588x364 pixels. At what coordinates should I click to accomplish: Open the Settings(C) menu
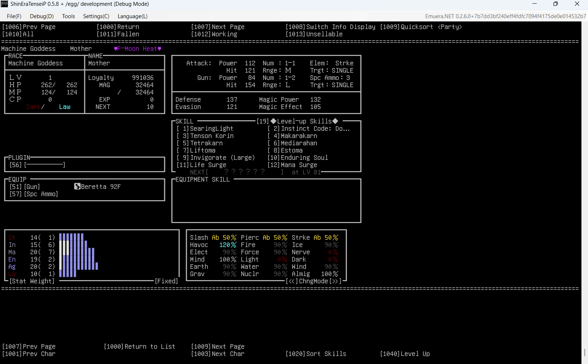coord(96,16)
